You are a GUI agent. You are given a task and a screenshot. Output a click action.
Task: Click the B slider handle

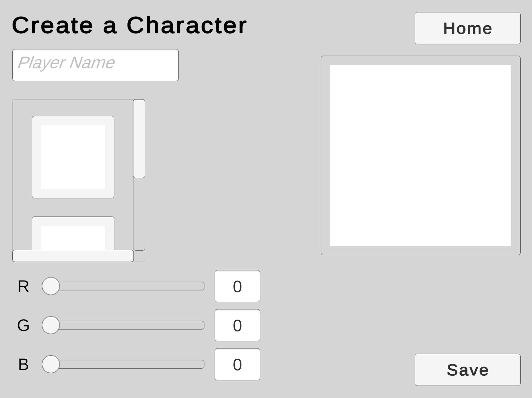(51, 364)
